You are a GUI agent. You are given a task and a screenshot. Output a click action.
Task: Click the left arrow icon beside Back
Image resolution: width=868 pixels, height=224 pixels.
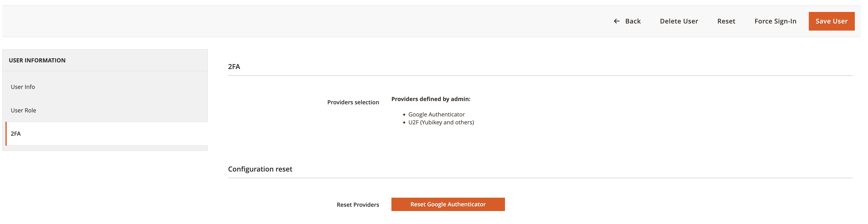coord(616,21)
